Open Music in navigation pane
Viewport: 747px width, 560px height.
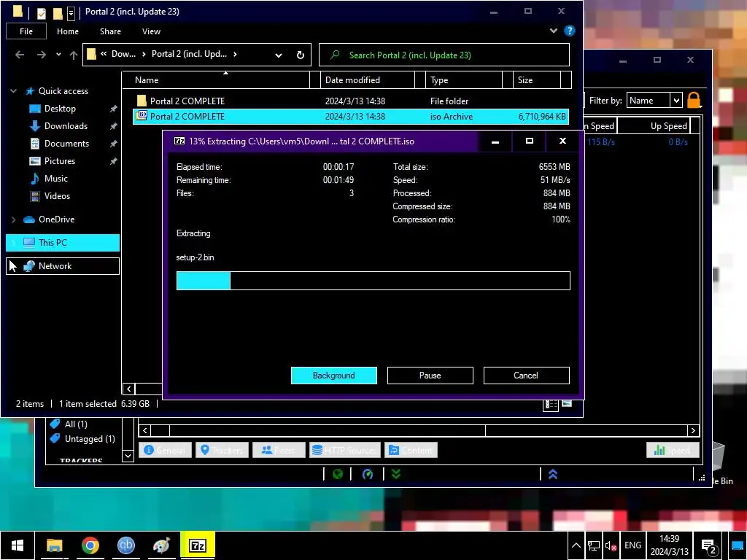coord(55,179)
